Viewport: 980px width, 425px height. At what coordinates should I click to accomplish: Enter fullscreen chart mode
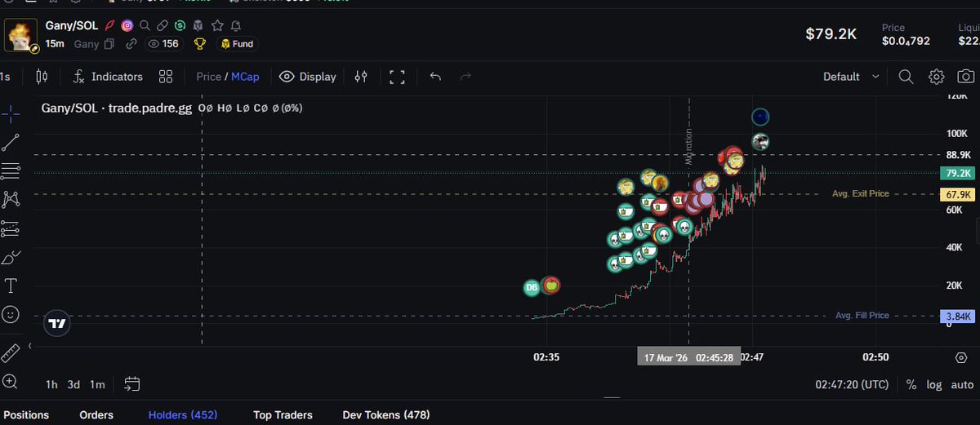(x=397, y=77)
